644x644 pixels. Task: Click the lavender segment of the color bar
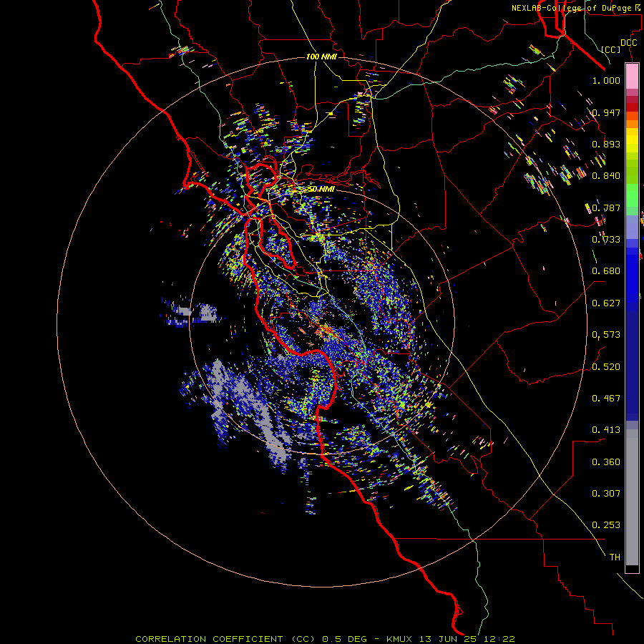(x=632, y=228)
